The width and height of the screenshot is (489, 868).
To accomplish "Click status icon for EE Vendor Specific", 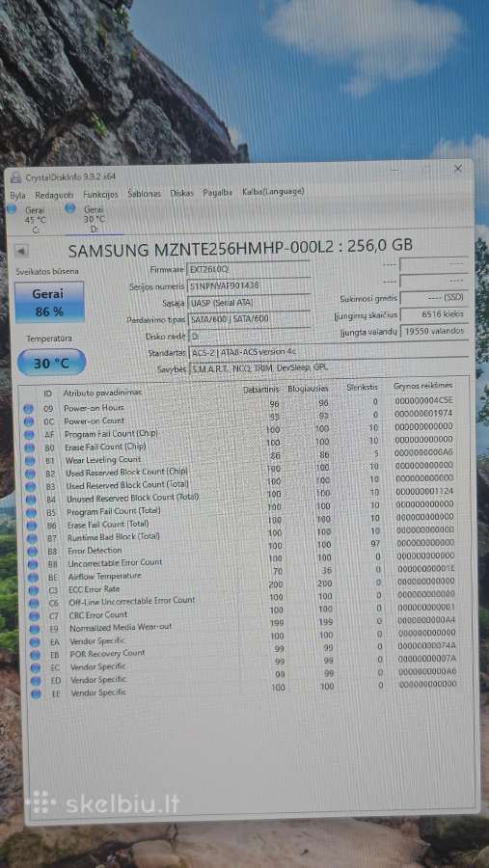I will tap(37, 693).
